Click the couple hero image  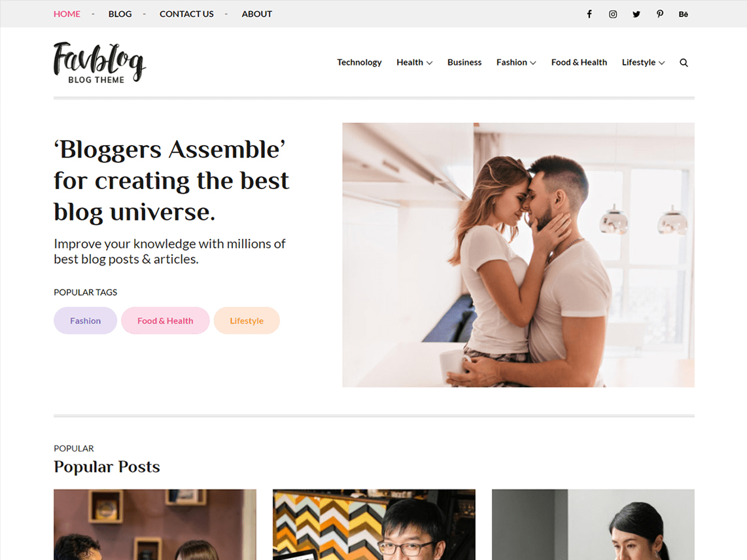[x=518, y=255]
